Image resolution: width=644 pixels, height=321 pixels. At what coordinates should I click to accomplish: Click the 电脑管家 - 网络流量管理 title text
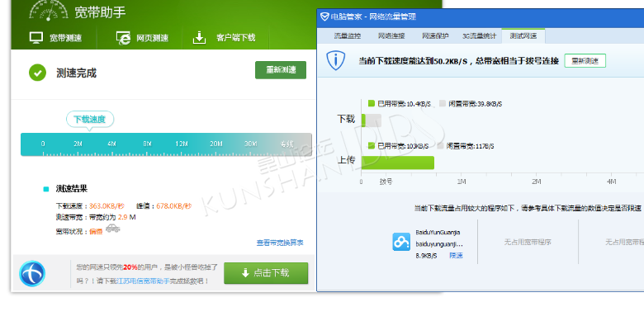[x=373, y=17]
